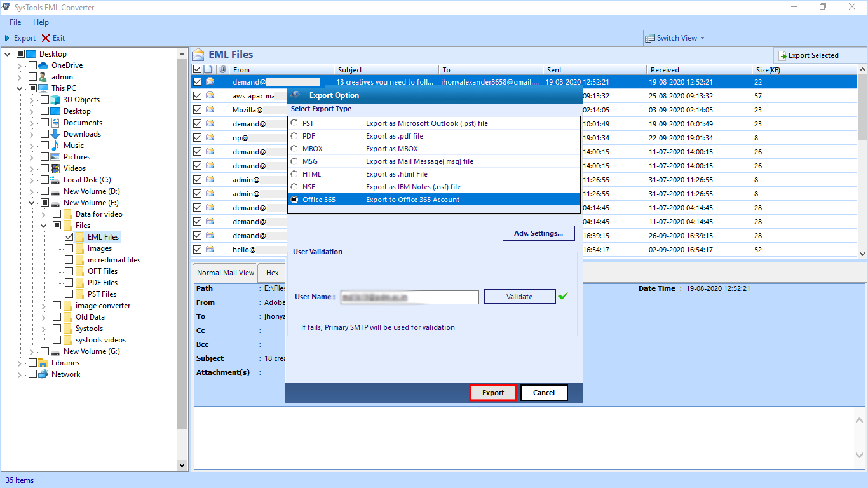Image resolution: width=868 pixels, height=488 pixels.
Task: Click the admin user icon
Action: pyautogui.click(x=43, y=77)
